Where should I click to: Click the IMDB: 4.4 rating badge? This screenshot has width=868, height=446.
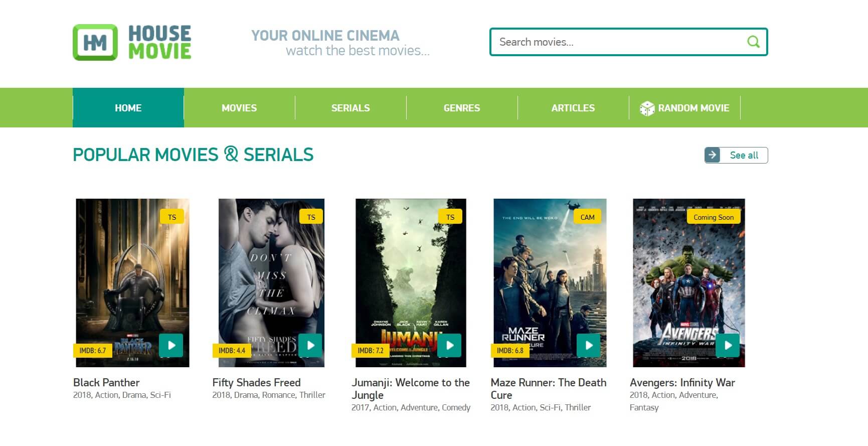click(x=232, y=351)
